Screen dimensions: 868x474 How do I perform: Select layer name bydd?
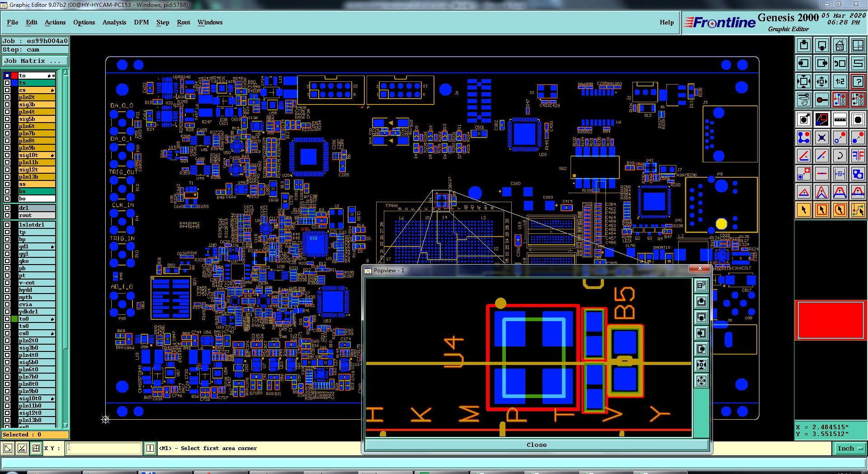pyautogui.click(x=37, y=290)
